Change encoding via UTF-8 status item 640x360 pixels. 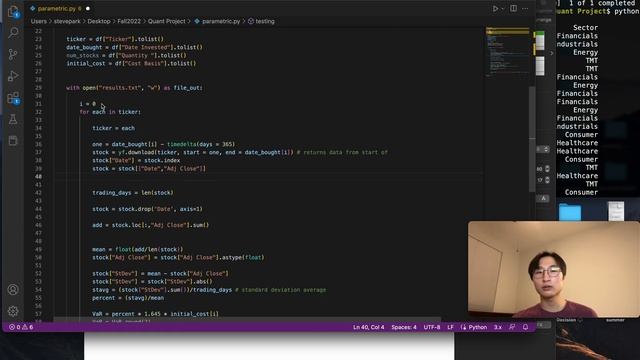point(432,327)
